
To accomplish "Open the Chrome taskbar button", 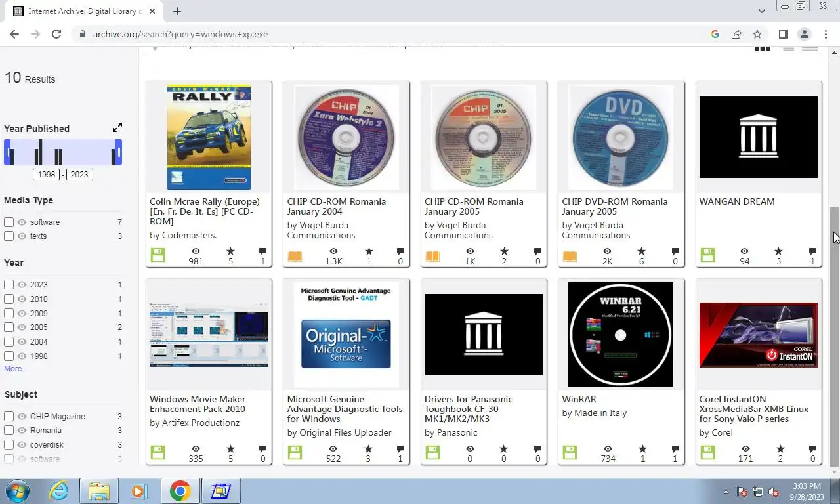I will (180, 491).
